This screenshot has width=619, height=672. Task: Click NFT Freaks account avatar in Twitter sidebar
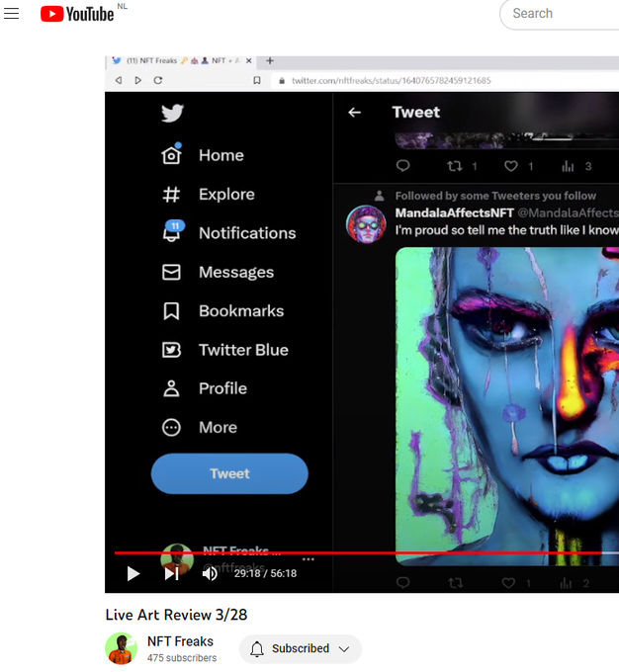coord(177,559)
